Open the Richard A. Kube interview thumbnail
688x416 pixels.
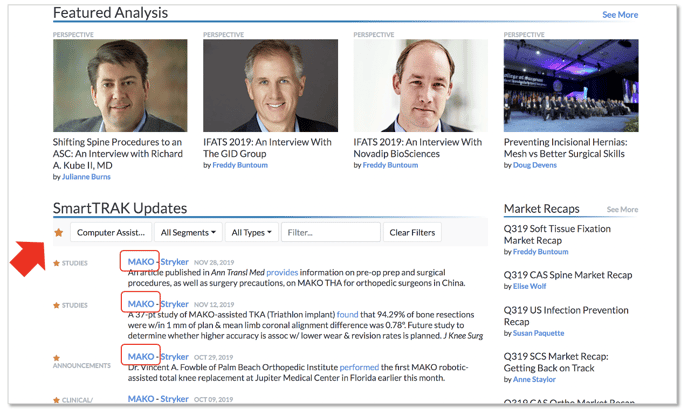(x=120, y=86)
